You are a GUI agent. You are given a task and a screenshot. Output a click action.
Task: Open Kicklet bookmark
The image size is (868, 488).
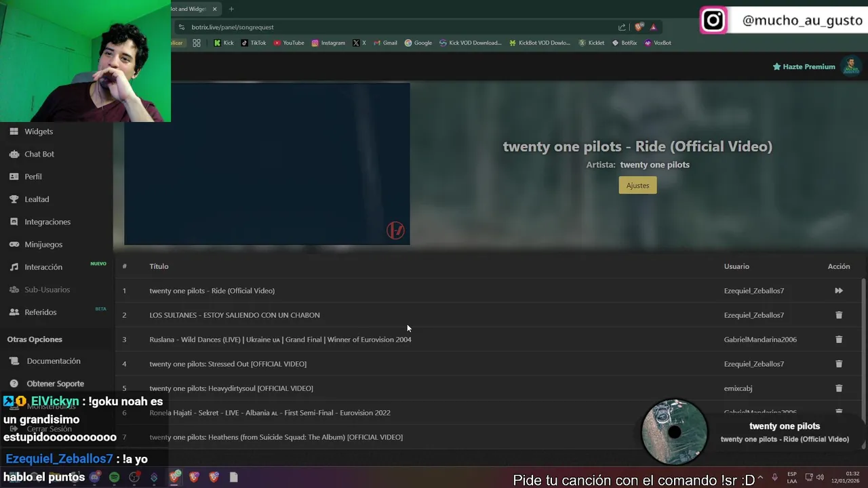tap(591, 43)
